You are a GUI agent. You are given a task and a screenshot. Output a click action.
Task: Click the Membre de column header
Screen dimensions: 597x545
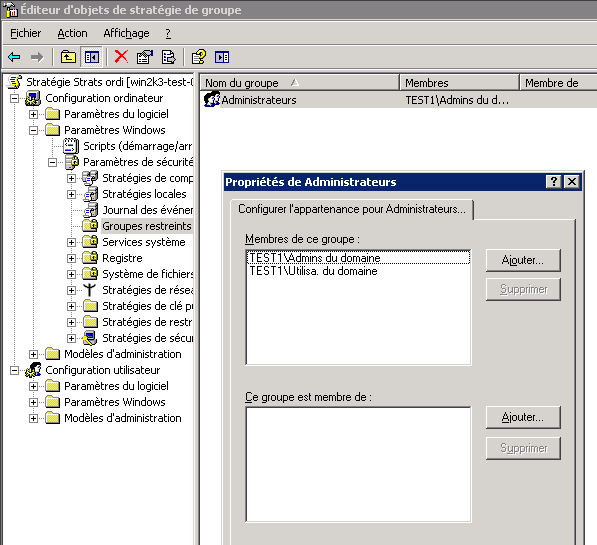point(558,83)
